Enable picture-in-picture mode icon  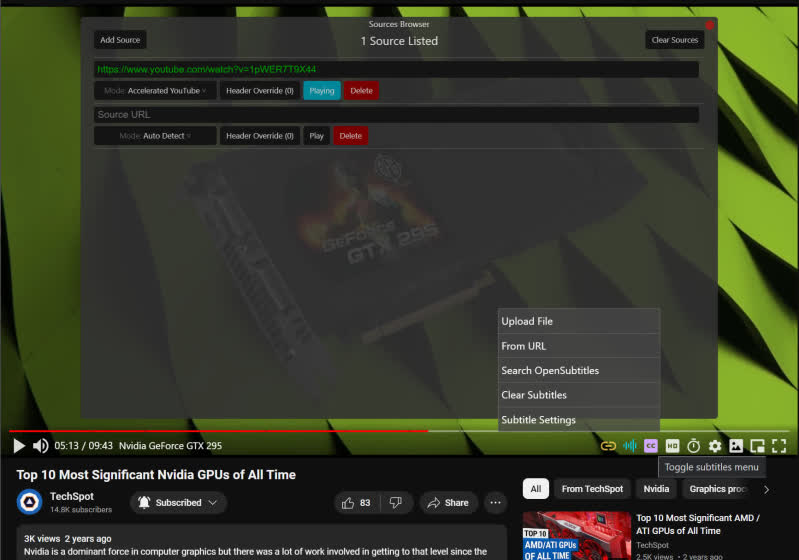(757, 446)
